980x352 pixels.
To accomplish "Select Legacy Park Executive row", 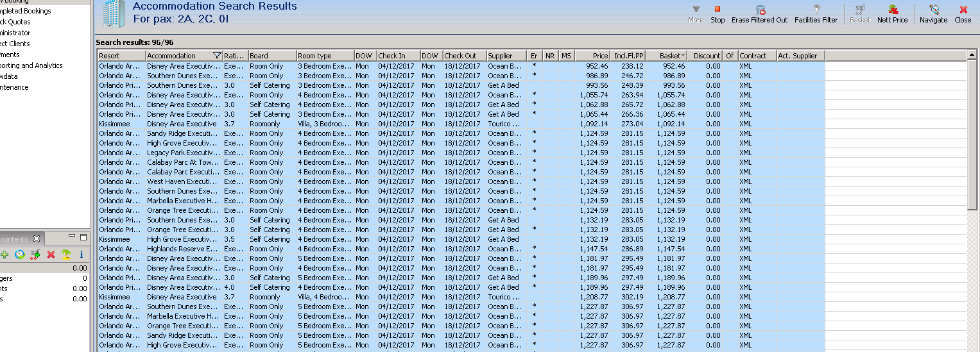I will point(461,152).
